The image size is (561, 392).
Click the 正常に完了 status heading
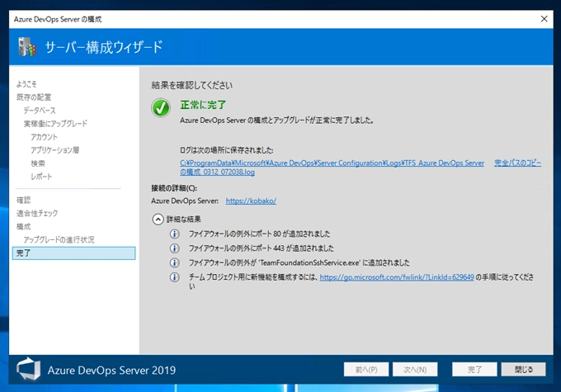click(203, 105)
